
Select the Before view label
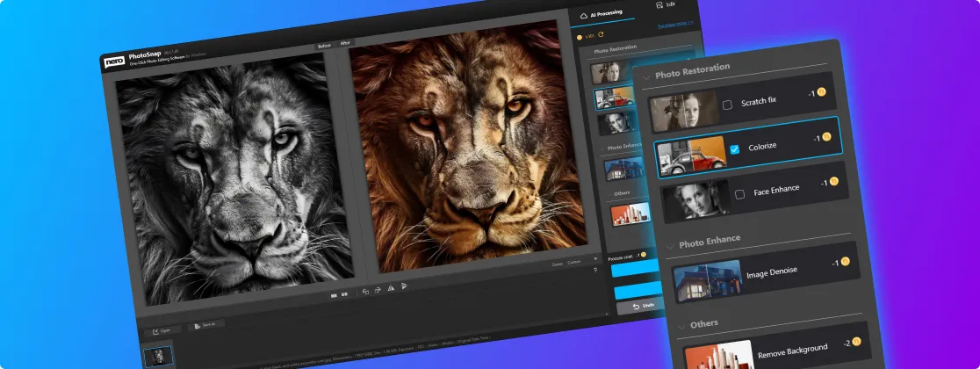324,46
